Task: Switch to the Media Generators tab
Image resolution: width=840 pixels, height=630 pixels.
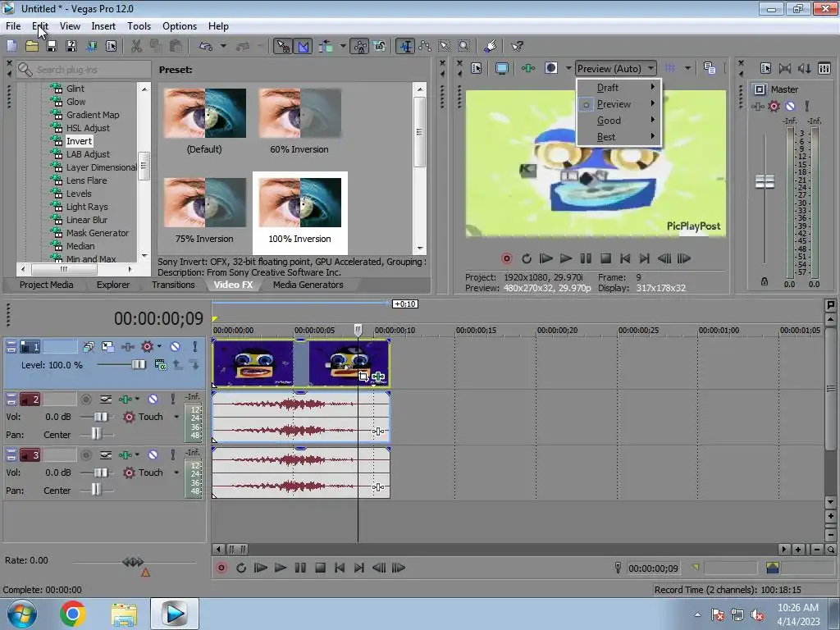Action: tap(308, 285)
